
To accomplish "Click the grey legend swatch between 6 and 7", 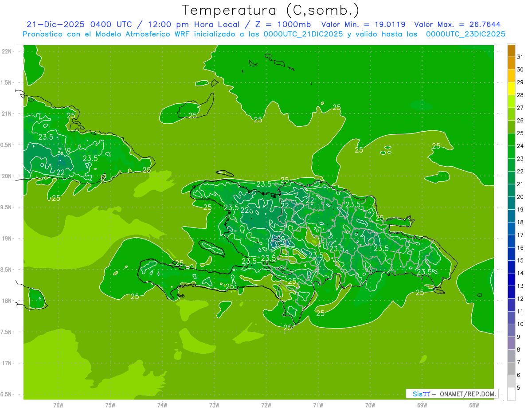I will (511, 368).
